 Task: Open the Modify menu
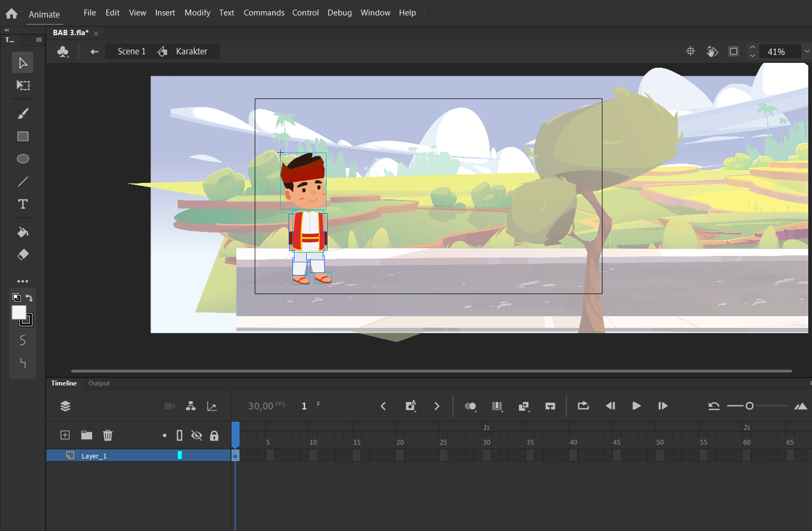pos(197,13)
